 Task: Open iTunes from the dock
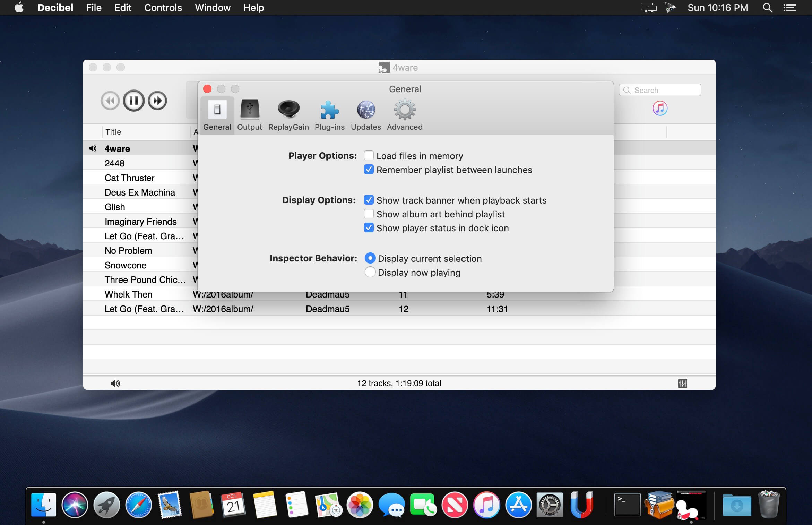click(487, 505)
